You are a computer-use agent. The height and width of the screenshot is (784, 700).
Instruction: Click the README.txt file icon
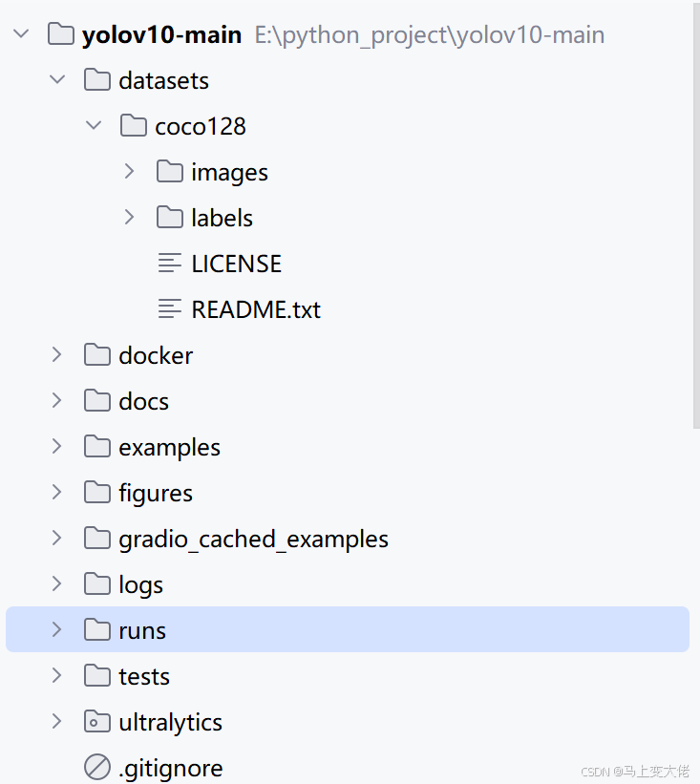[169, 308]
